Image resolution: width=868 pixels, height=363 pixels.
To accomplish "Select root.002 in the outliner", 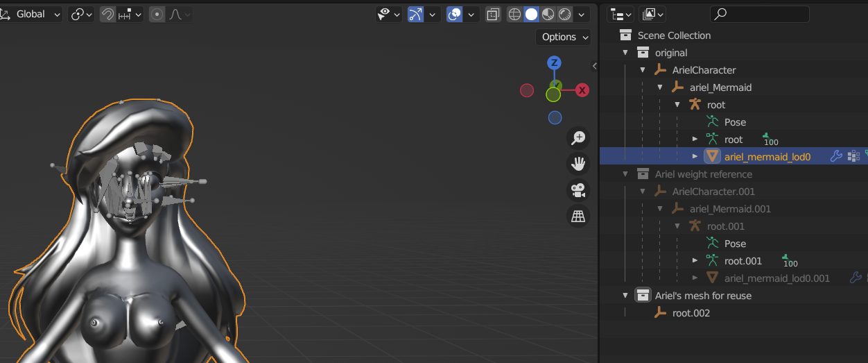I will (x=691, y=313).
